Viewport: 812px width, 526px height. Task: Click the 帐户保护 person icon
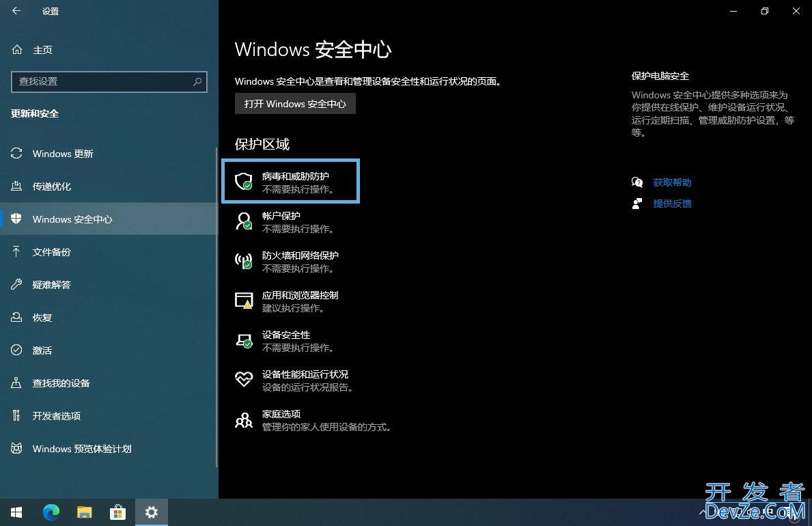pos(243,221)
